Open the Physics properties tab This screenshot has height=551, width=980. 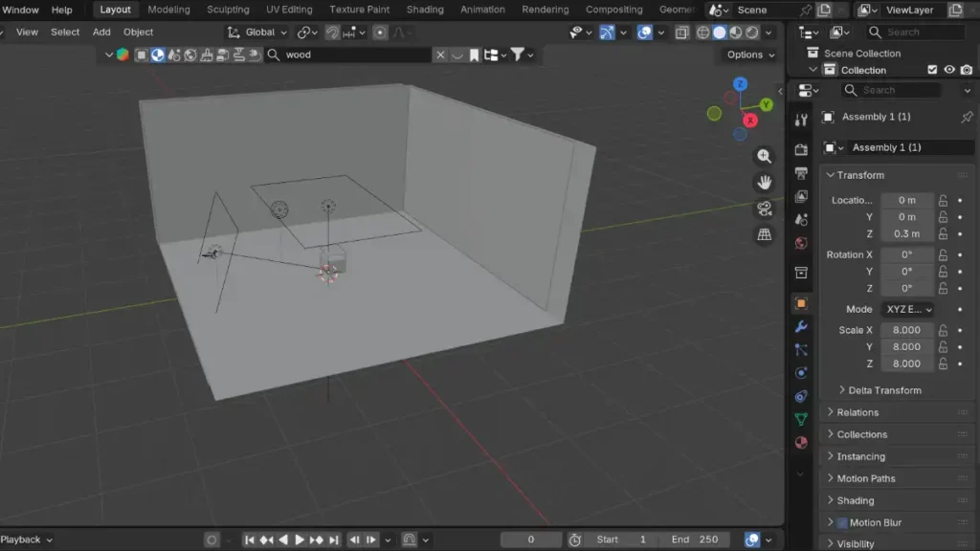point(801,373)
